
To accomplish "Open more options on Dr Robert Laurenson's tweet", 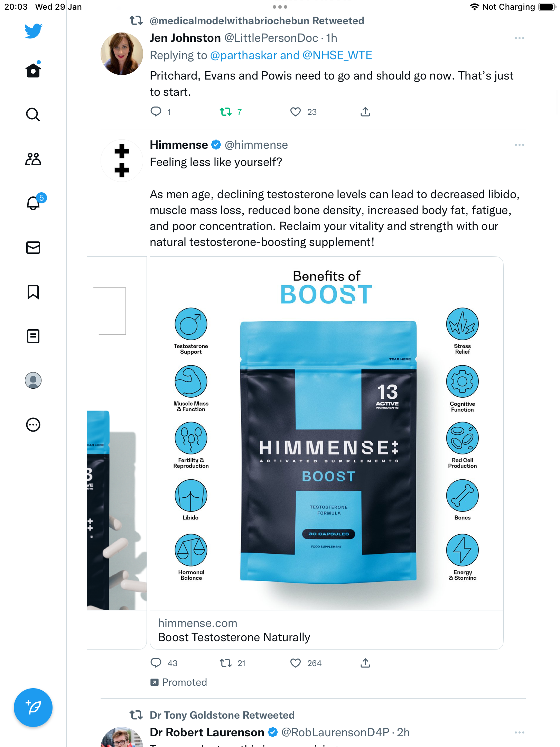I will pos(519,732).
